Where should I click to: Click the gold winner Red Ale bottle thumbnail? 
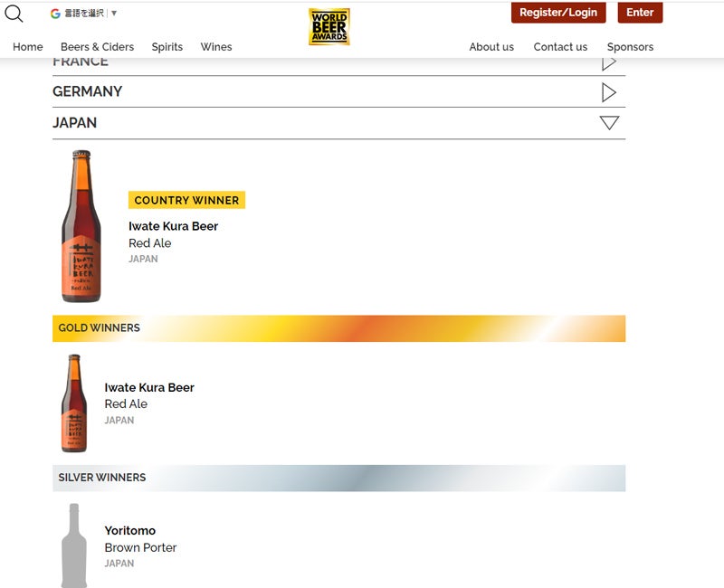click(74, 403)
